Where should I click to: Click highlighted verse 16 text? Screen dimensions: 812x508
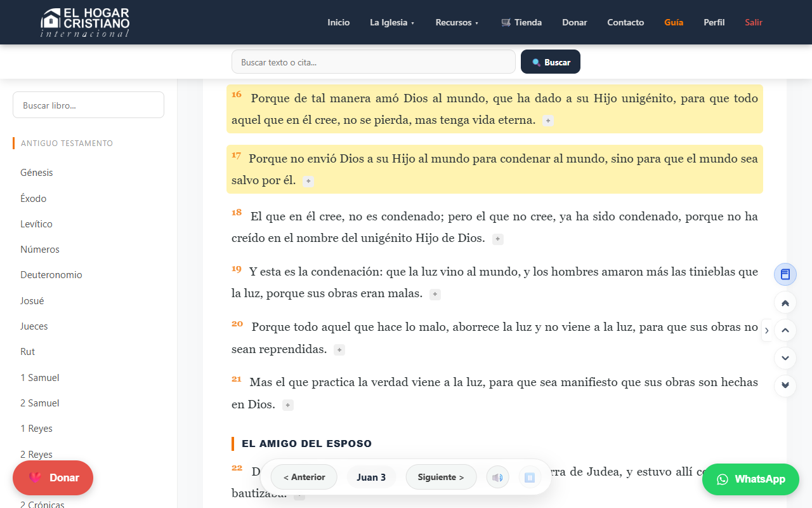click(x=495, y=109)
